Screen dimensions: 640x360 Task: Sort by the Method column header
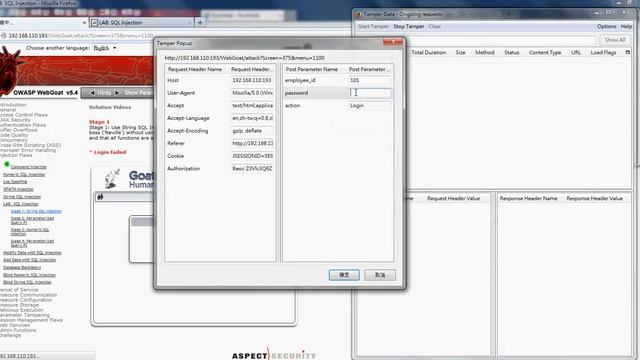click(484, 53)
